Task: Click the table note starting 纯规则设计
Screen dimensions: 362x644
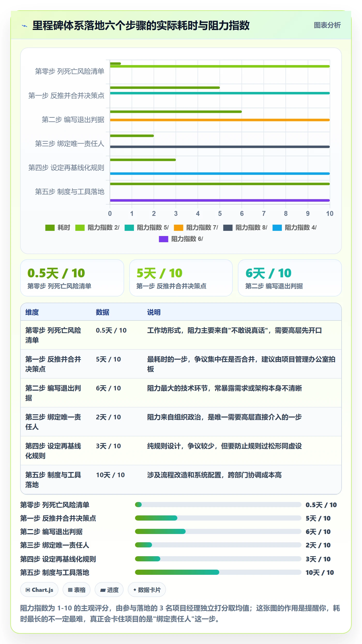Action: tap(224, 446)
